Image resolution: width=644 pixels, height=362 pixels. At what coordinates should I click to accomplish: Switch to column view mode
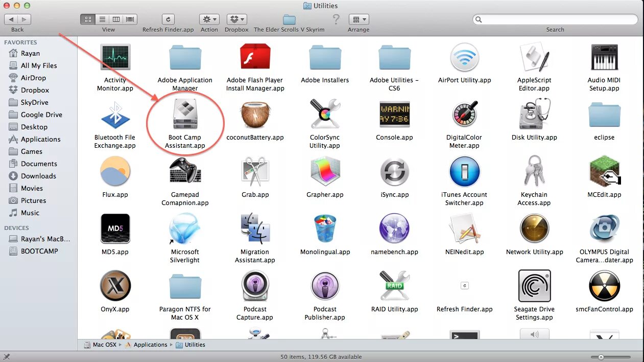pos(116,19)
